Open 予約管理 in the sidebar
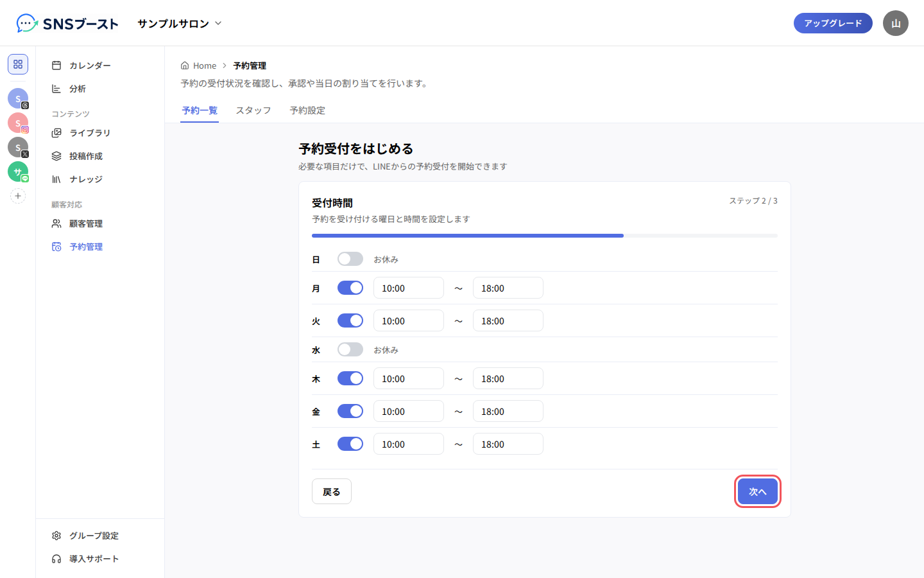 point(100,247)
